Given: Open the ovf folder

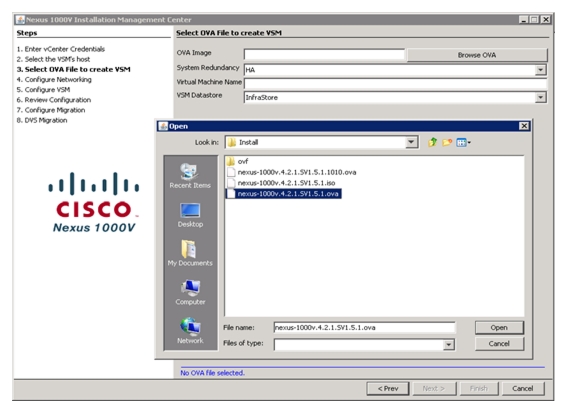Looking at the screenshot, I should point(238,161).
